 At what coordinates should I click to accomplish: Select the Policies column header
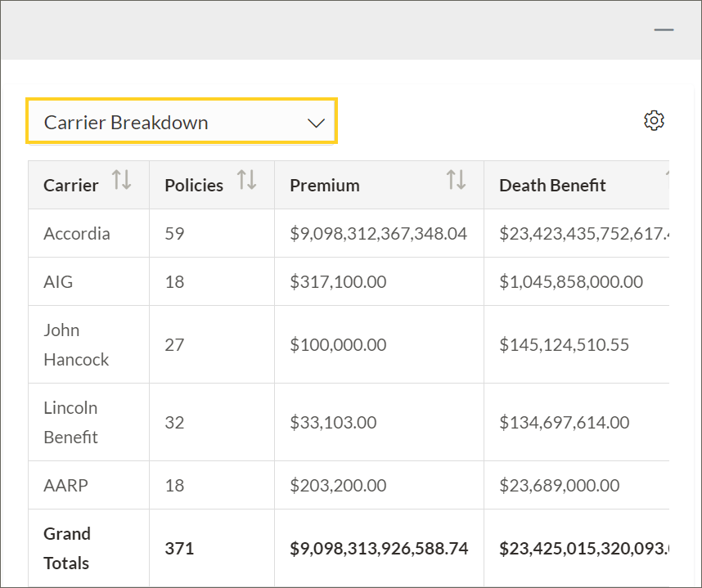click(194, 185)
